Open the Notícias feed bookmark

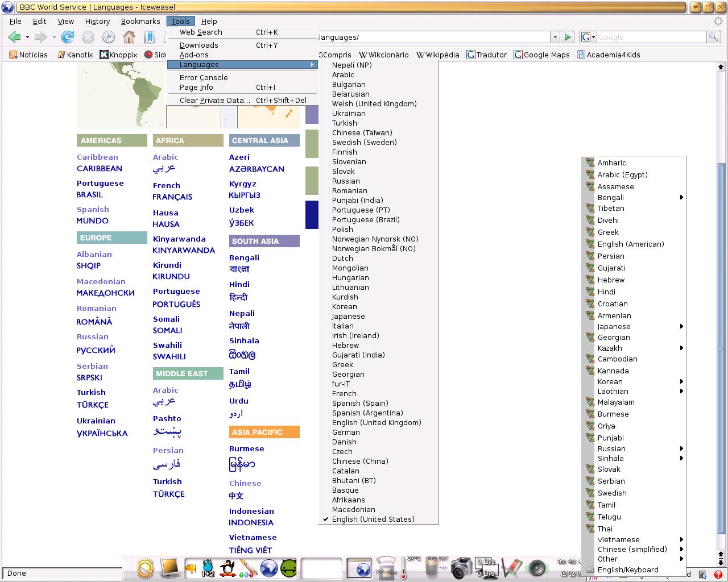(x=28, y=55)
